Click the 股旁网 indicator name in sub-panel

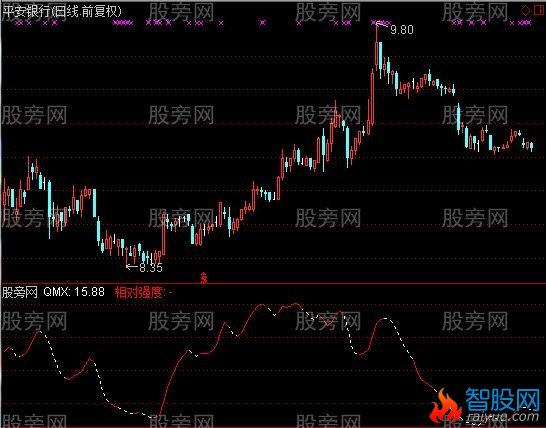pyautogui.click(x=20, y=292)
